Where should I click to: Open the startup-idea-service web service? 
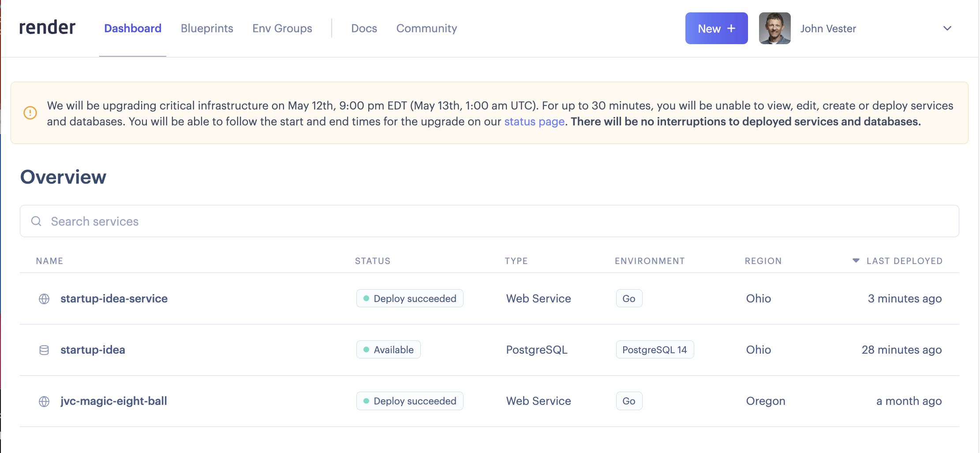click(x=114, y=298)
